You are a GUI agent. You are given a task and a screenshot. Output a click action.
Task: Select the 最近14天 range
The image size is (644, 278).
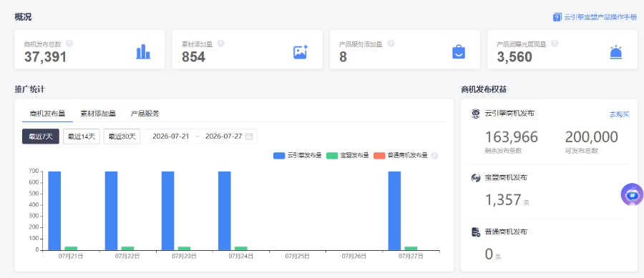[x=82, y=136]
